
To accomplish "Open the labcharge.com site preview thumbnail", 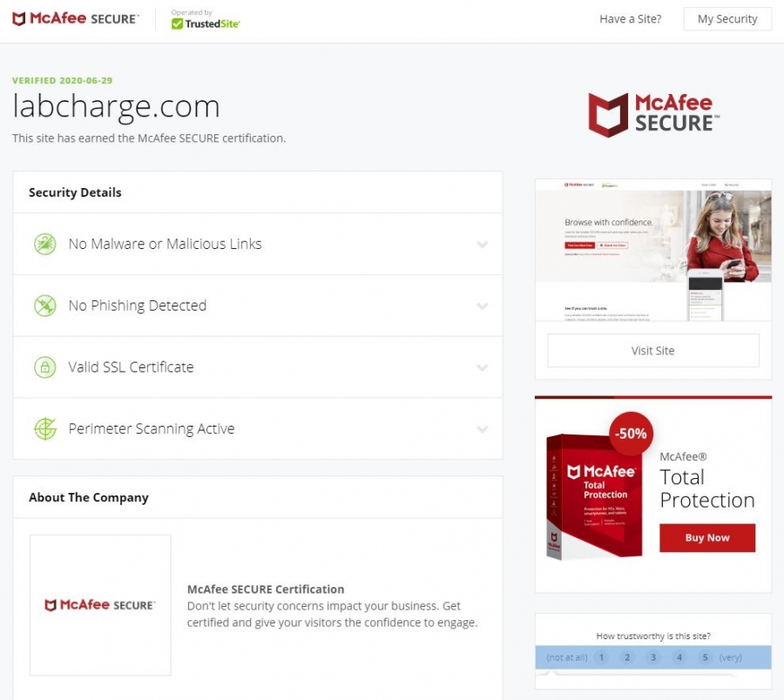I will tap(653, 250).
